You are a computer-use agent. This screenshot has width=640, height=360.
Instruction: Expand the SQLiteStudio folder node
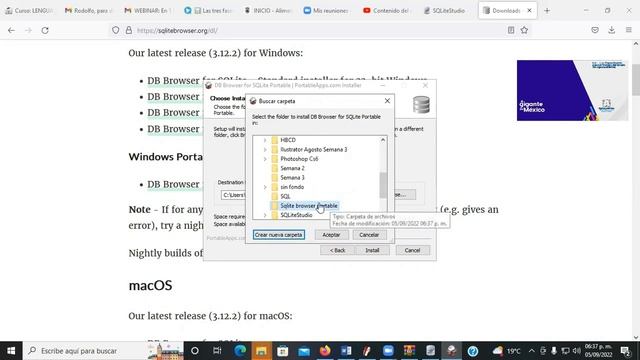265,215
